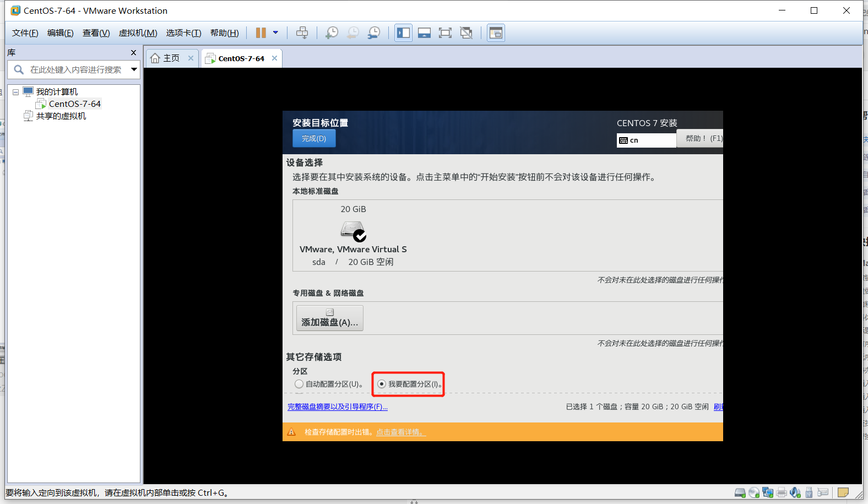Click the 添加磁盘(A)... button
Screen dimensions: 868x504
(x=330, y=318)
